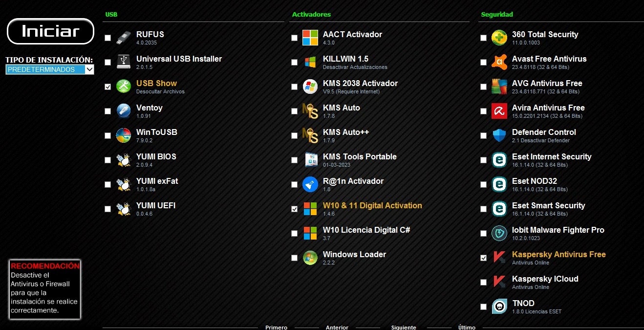
Task: Click the Windows Loader icon
Action: (x=310, y=258)
